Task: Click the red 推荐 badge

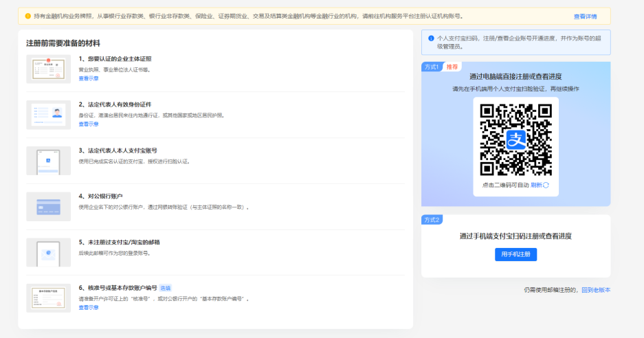Action: (452, 67)
